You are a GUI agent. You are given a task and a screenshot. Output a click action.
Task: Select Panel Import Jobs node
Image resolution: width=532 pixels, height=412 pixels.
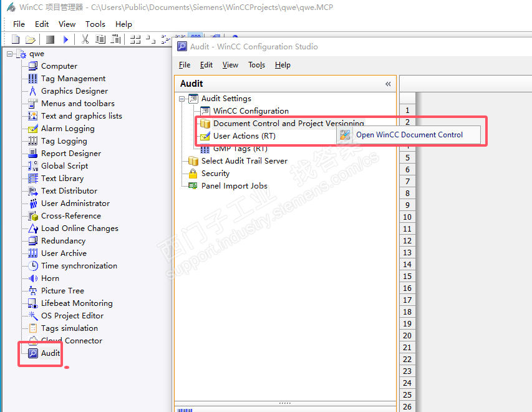(234, 186)
